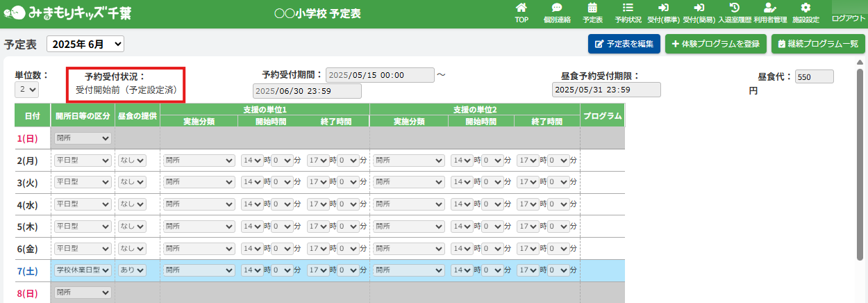The height and width of the screenshot is (303, 868).
Task: Open 継続プログラム一覧 list
Action: click(818, 44)
